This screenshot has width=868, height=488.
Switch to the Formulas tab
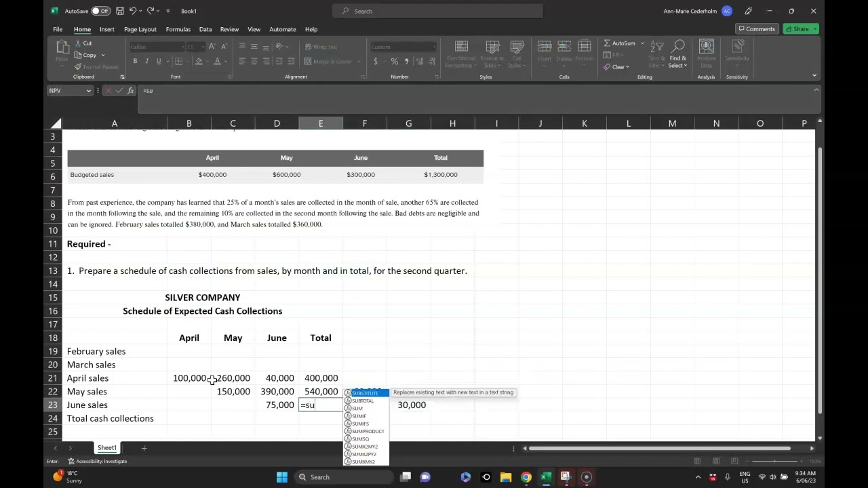pyautogui.click(x=178, y=29)
